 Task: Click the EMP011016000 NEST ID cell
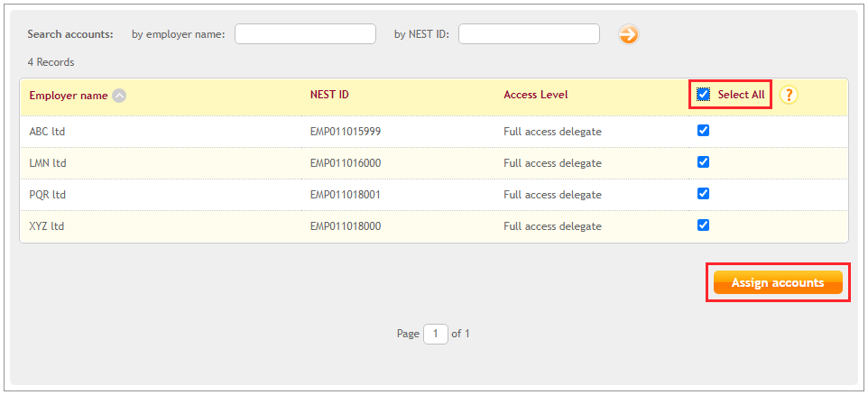click(346, 163)
